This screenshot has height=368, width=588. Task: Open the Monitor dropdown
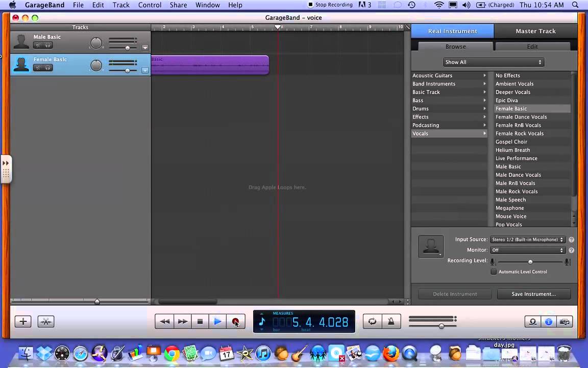click(527, 250)
